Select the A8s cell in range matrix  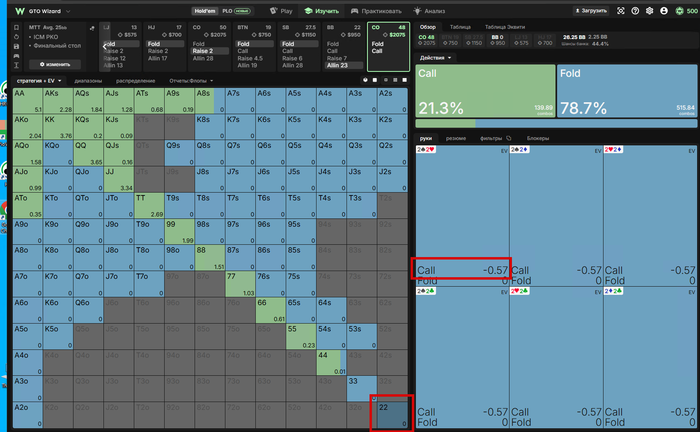pyautogui.click(x=210, y=100)
